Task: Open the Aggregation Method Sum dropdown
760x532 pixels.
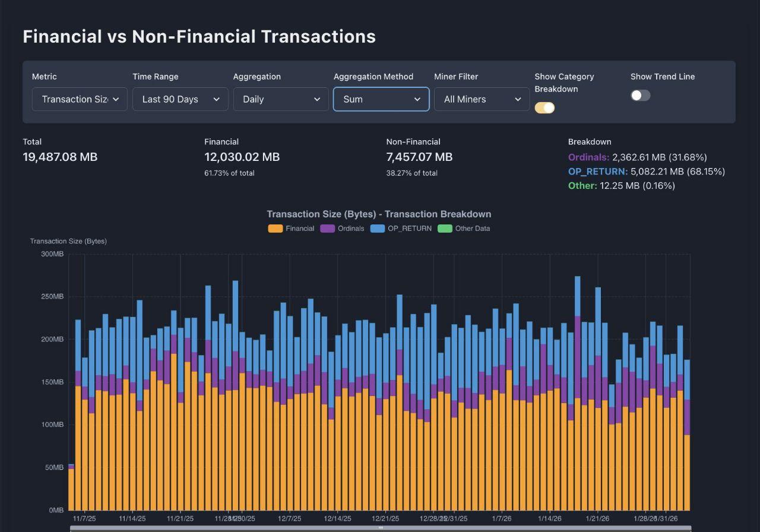Action: point(381,99)
